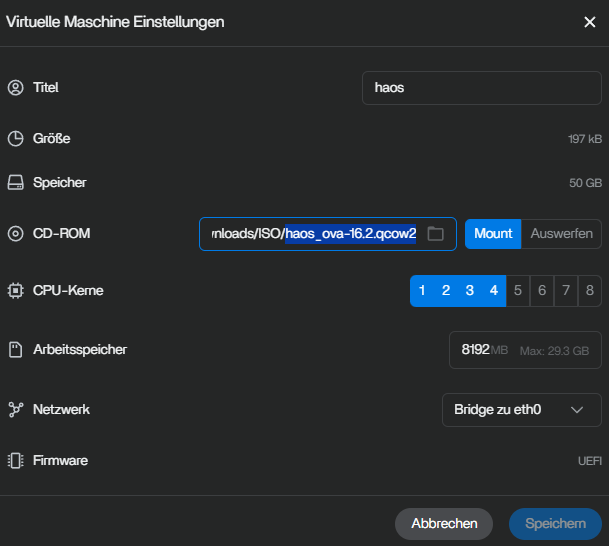Image resolution: width=609 pixels, height=546 pixels.
Task: Click the CPU-Kerne chip icon
Action: pyautogui.click(x=15, y=291)
